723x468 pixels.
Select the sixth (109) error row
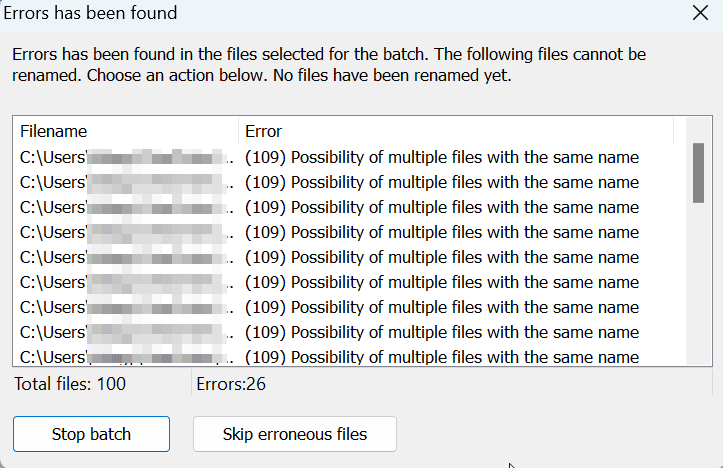click(x=349, y=282)
